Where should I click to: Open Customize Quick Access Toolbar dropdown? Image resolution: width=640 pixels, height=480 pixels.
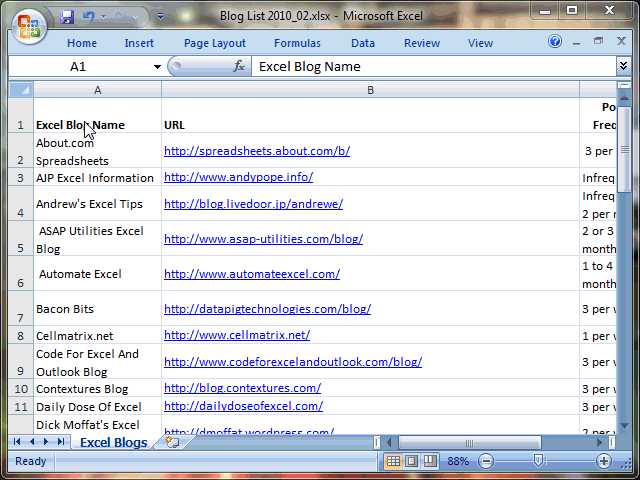[161, 17]
